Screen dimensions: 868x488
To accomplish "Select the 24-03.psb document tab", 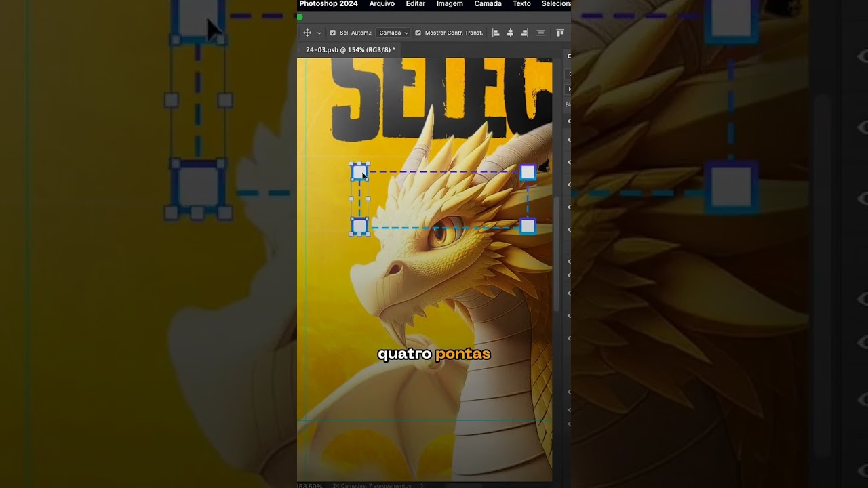I will (350, 49).
